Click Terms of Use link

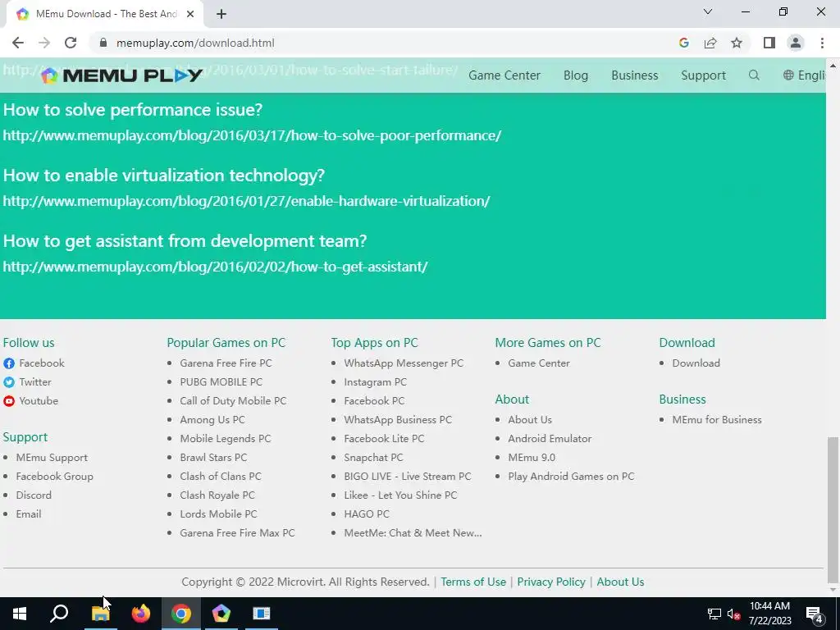coord(473,582)
